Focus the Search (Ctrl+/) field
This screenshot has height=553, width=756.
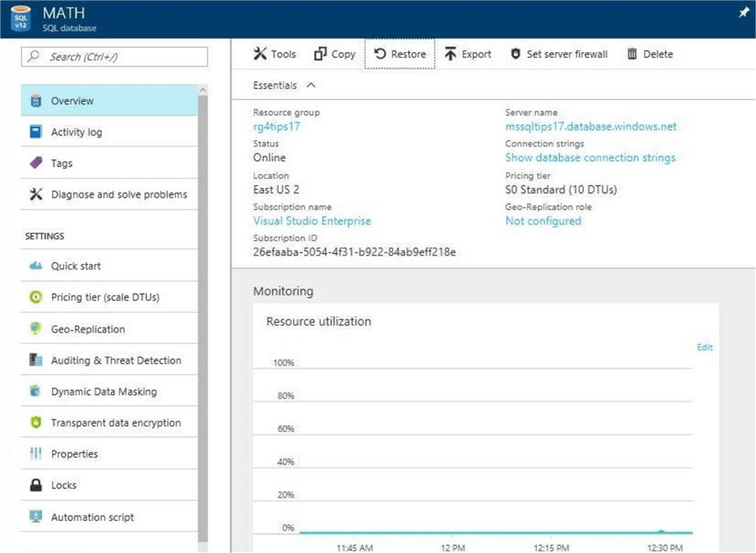[114, 56]
